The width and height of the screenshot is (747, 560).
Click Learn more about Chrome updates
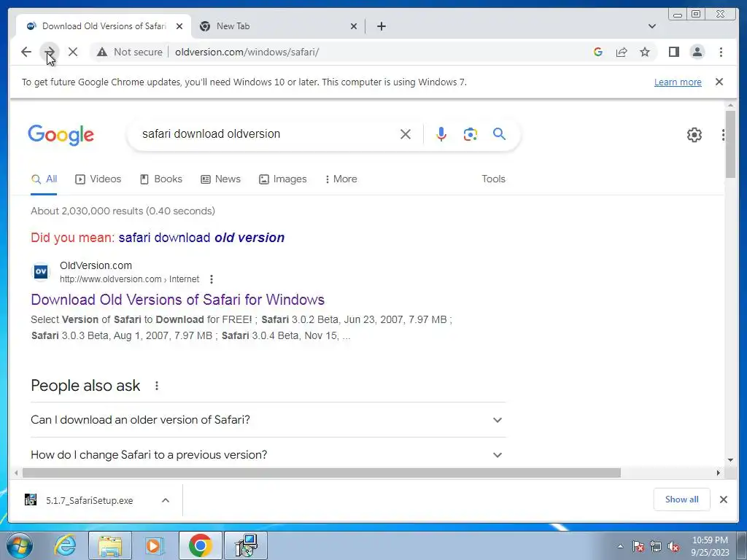coord(678,82)
